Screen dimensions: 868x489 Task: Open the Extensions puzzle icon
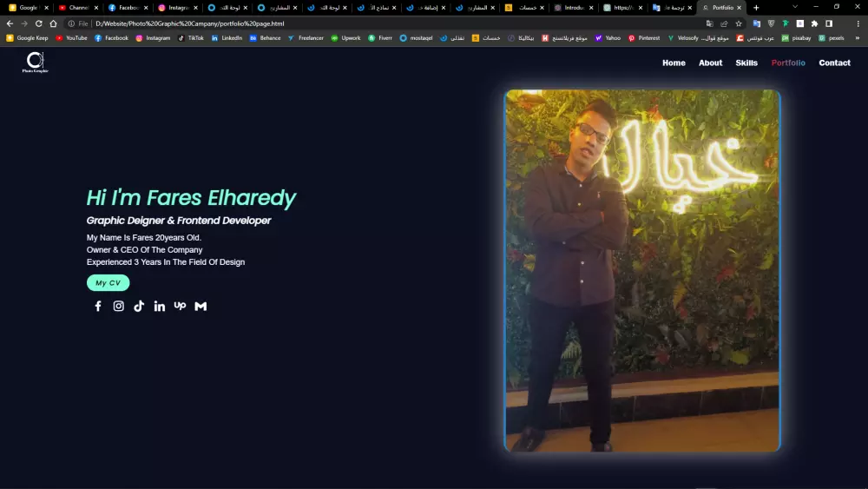pos(814,23)
